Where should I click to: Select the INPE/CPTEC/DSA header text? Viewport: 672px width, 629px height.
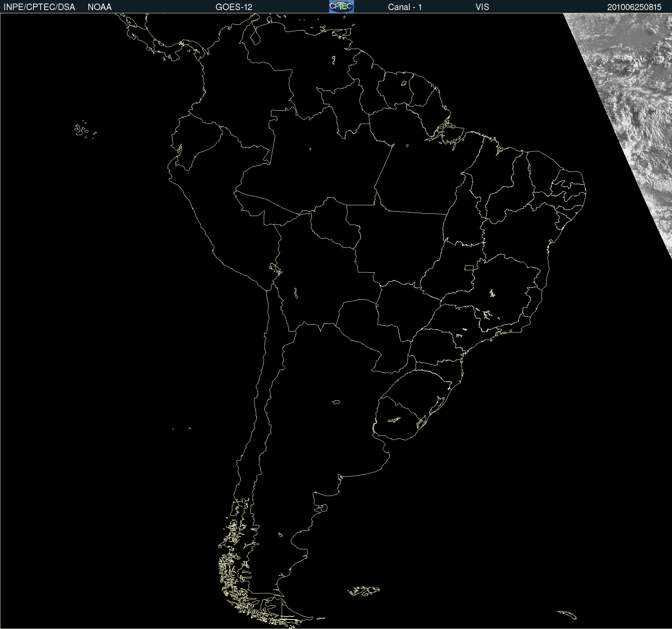click(x=39, y=7)
